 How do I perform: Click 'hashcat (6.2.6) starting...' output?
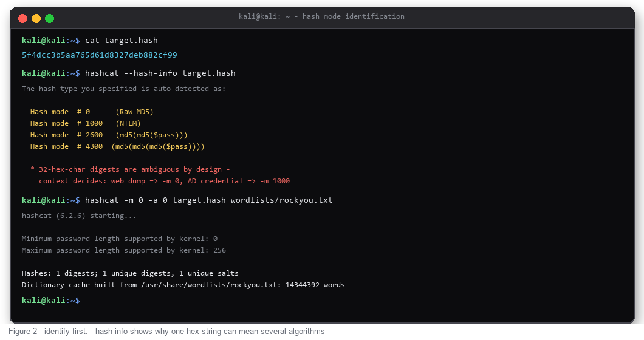(79, 216)
